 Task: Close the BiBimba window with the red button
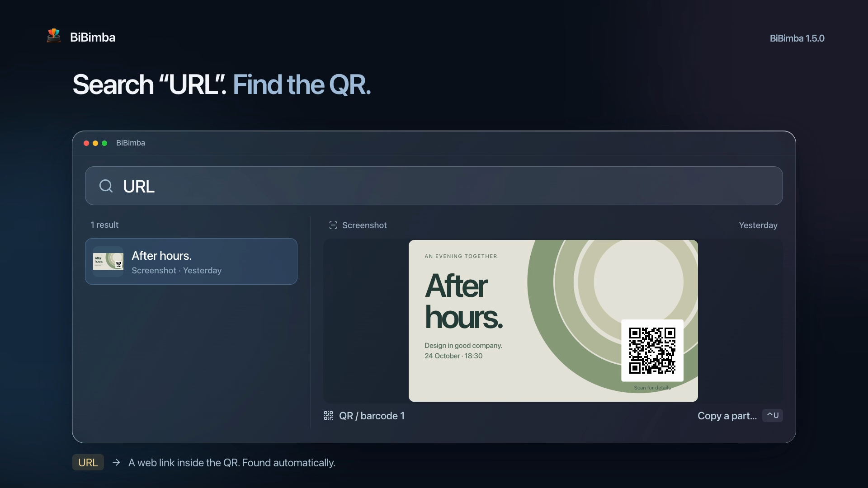(86, 143)
